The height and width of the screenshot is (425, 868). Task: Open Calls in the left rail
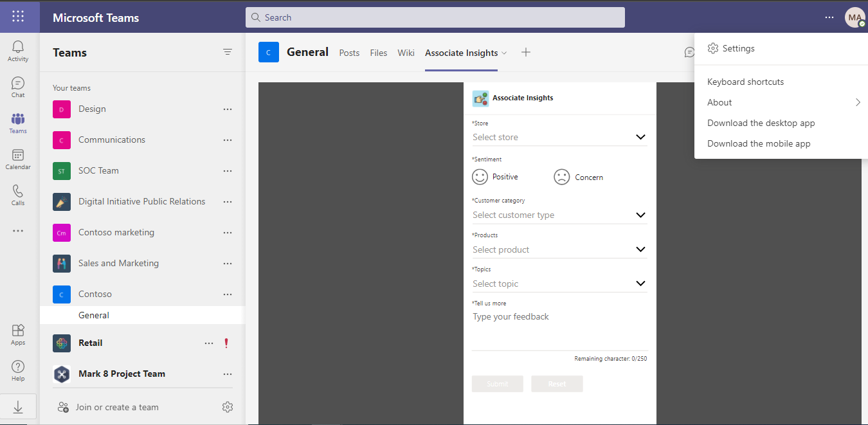pos(18,195)
